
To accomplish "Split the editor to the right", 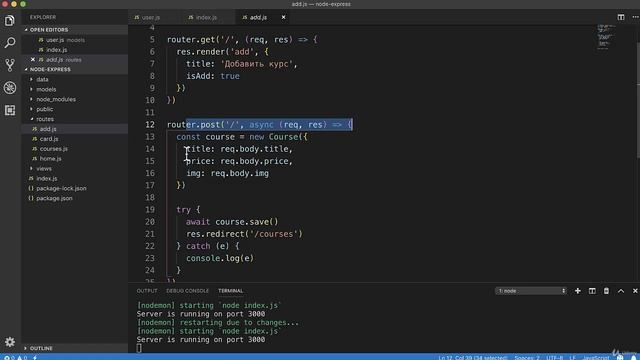I will [x=621, y=17].
